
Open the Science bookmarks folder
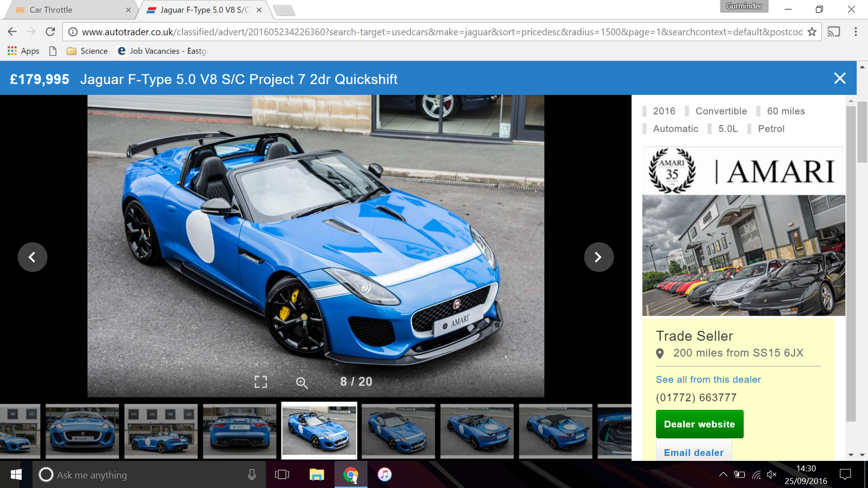(x=87, y=51)
